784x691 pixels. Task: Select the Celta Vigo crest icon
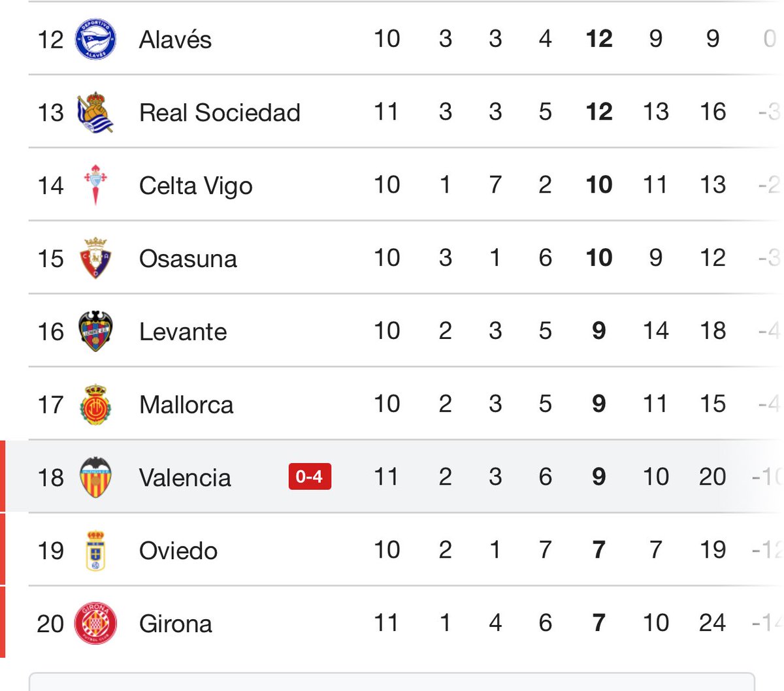pyautogui.click(x=96, y=185)
